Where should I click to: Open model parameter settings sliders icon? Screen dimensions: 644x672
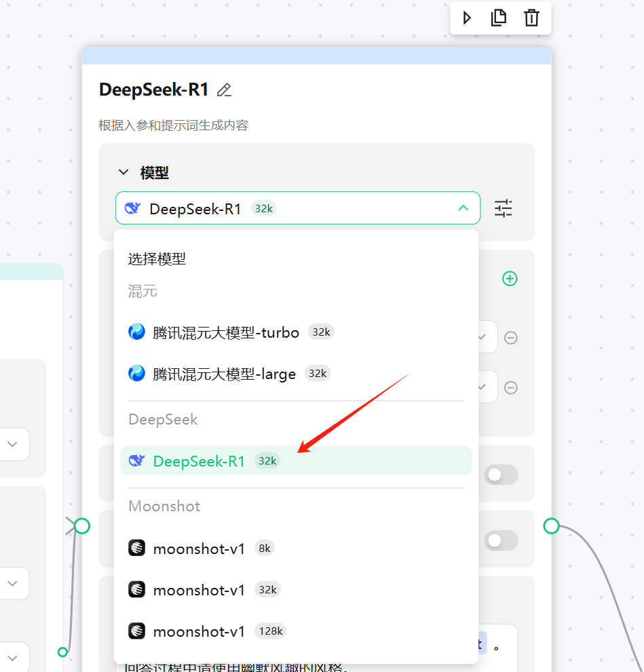[503, 208]
